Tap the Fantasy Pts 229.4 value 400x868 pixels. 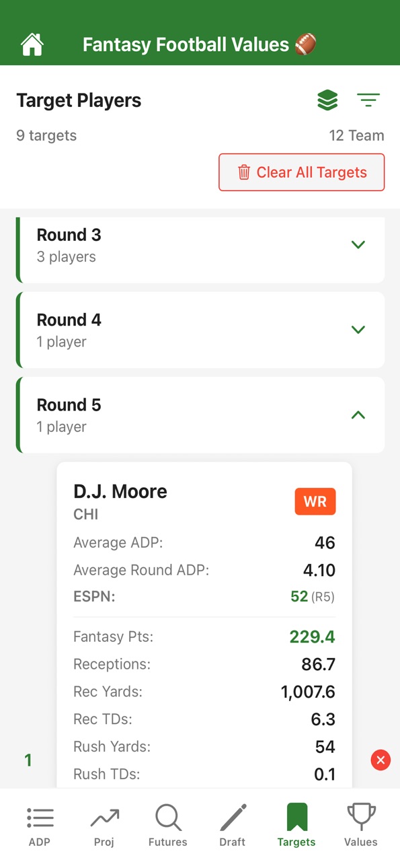tap(313, 637)
